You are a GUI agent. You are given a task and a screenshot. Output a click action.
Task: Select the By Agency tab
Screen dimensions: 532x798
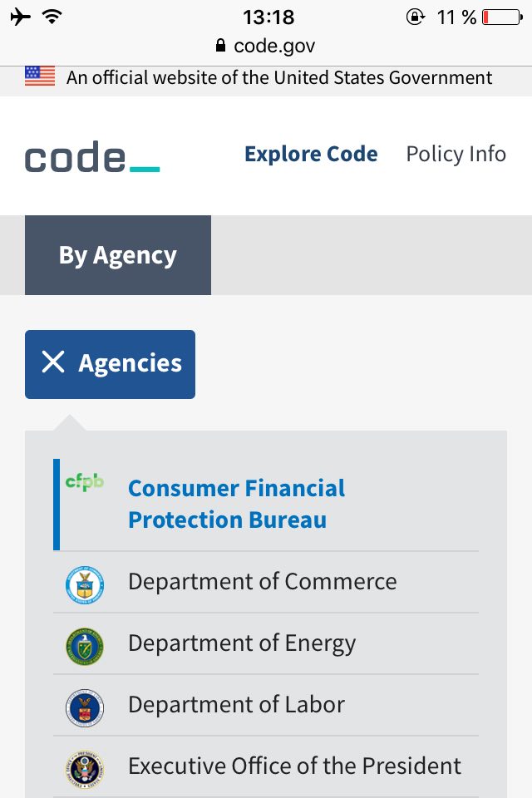click(118, 255)
